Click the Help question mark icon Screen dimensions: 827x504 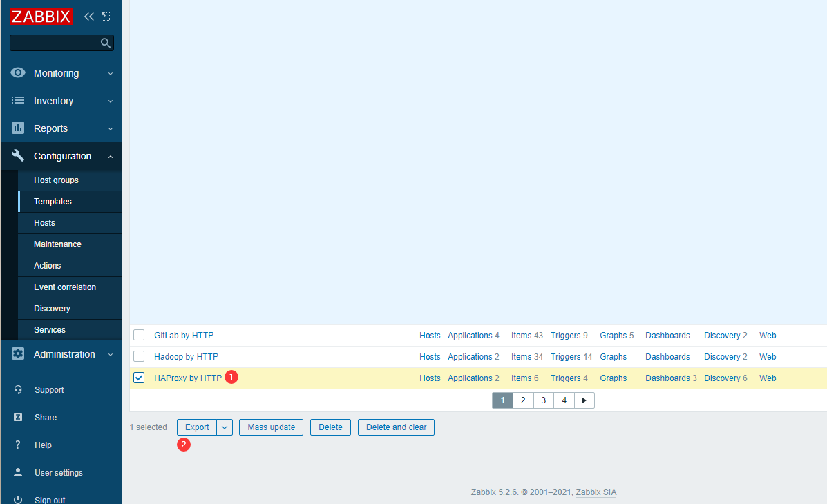(x=18, y=445)
